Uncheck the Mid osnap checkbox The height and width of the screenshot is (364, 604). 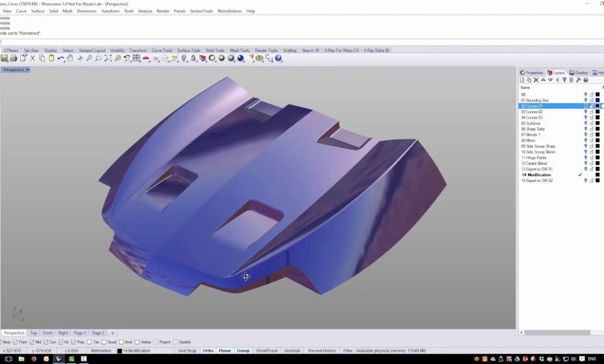[x=32, y=342]
